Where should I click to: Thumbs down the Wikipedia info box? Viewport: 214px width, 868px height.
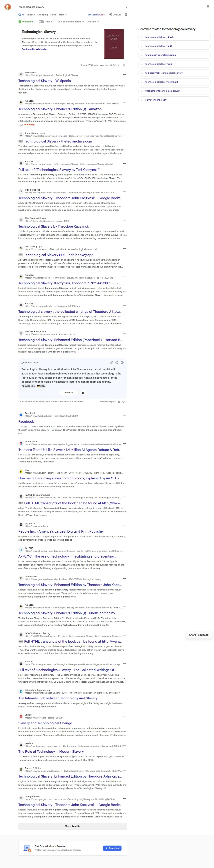tap(124, 65)
